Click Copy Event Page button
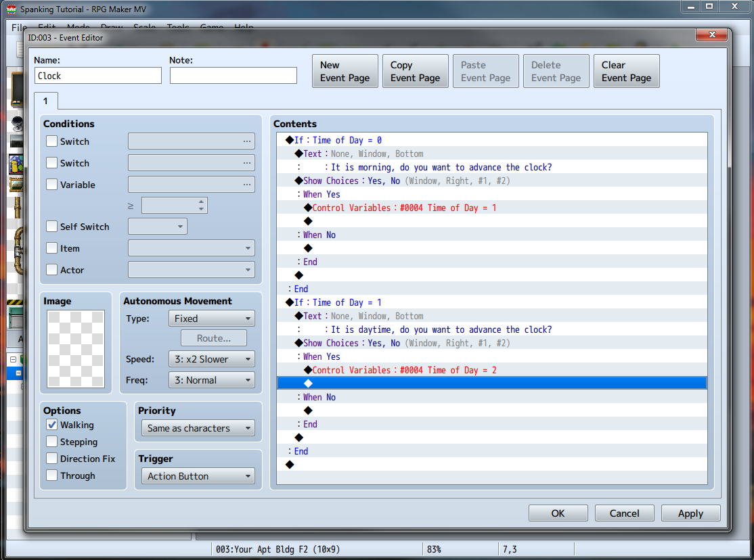This screenshot has height=560, width=754. [x=415, y=71]
